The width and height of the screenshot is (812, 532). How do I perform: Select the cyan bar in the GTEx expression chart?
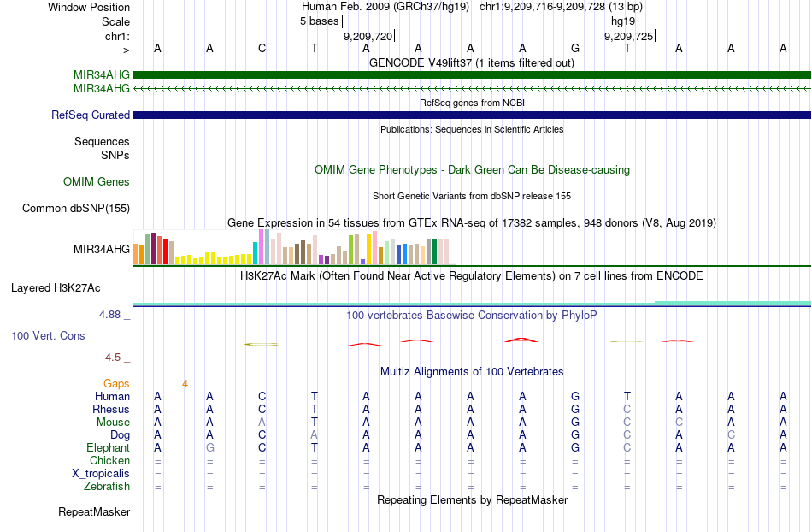[255, 253]
